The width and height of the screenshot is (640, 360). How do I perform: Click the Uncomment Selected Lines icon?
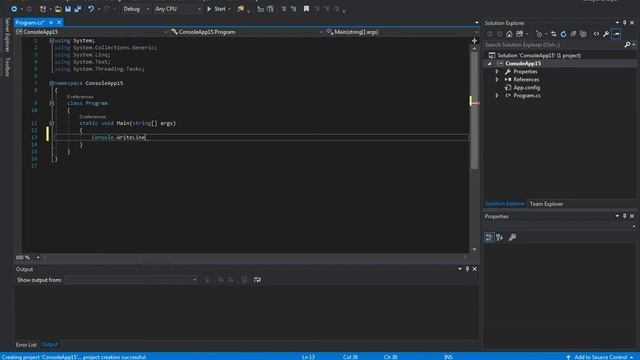[293, 9]
